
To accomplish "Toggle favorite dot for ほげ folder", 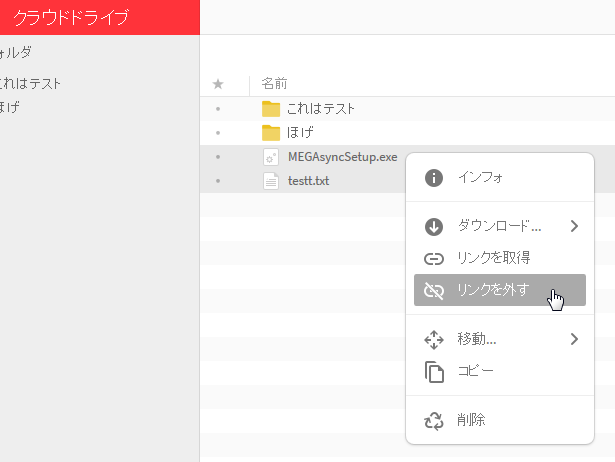I will point(218,133).
